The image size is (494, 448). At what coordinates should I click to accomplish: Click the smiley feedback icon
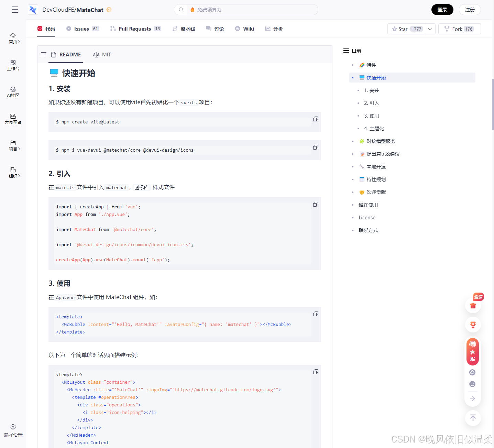tap(472, 384)
